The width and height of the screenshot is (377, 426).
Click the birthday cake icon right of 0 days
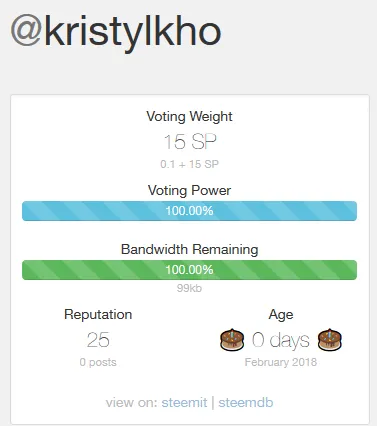click(x=329, y=340)
